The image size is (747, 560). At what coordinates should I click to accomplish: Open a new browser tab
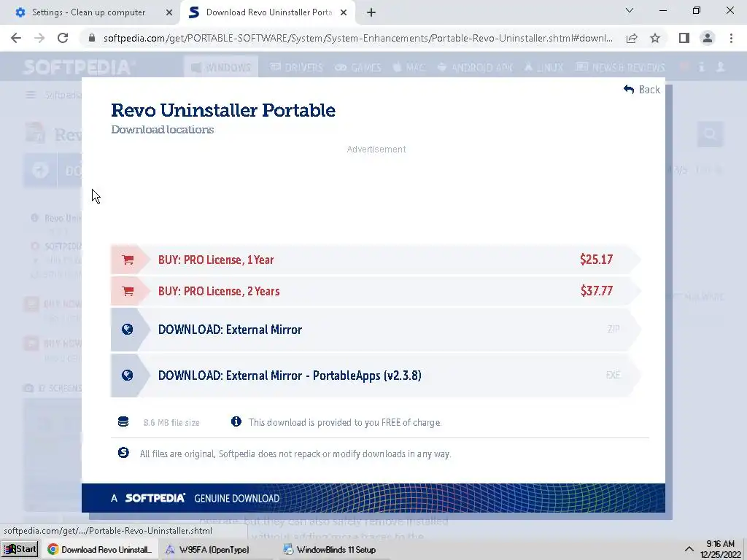(371, 13)
